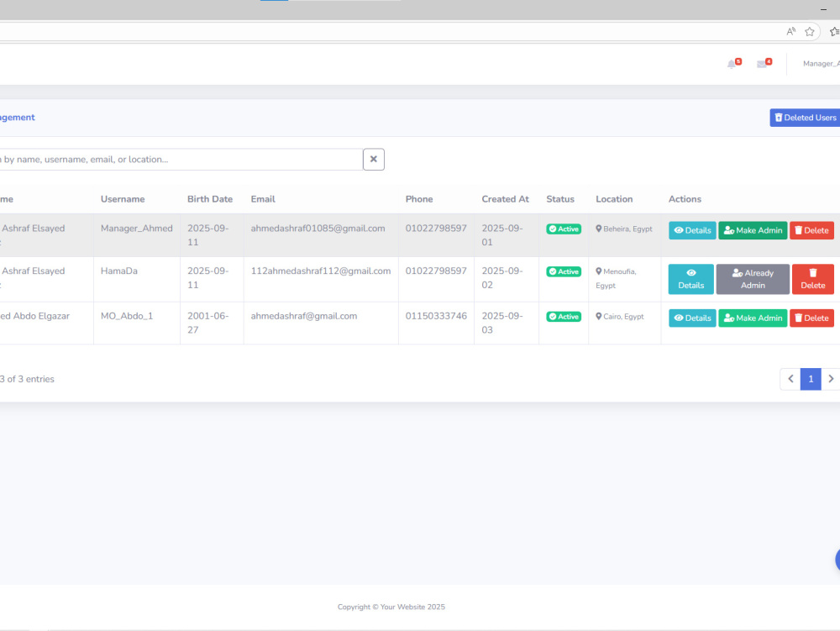Delete the Manager_Ahmed user
Screen dimensions: 840x631
pyautogui.click(x=811, y=230)
